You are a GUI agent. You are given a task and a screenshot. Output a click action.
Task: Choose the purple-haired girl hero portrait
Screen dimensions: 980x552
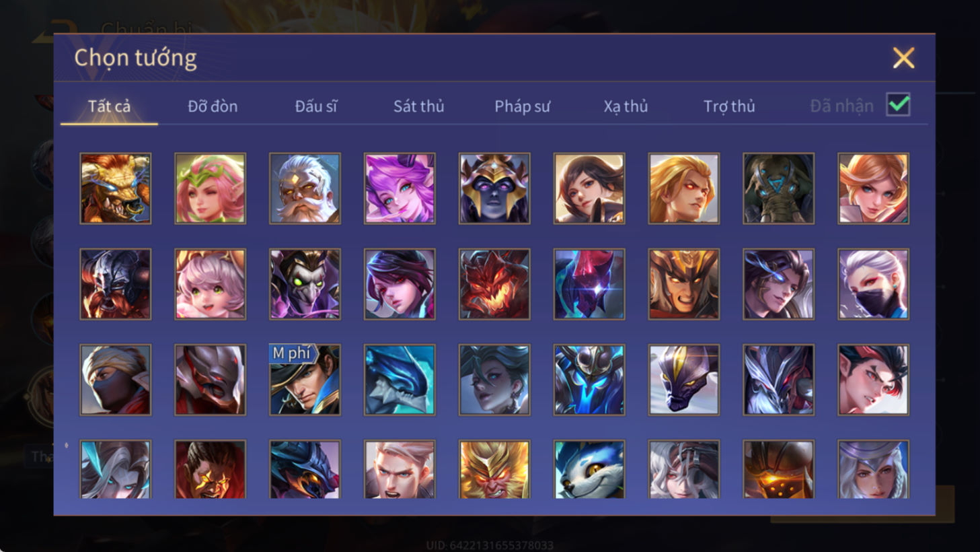pyautogui.click(x=400, y=188)
